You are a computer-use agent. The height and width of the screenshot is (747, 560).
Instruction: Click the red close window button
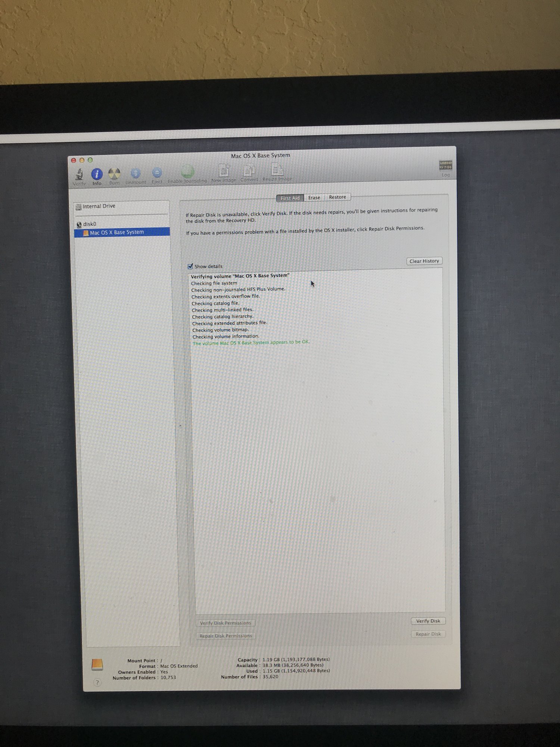[x=74, y=161]
